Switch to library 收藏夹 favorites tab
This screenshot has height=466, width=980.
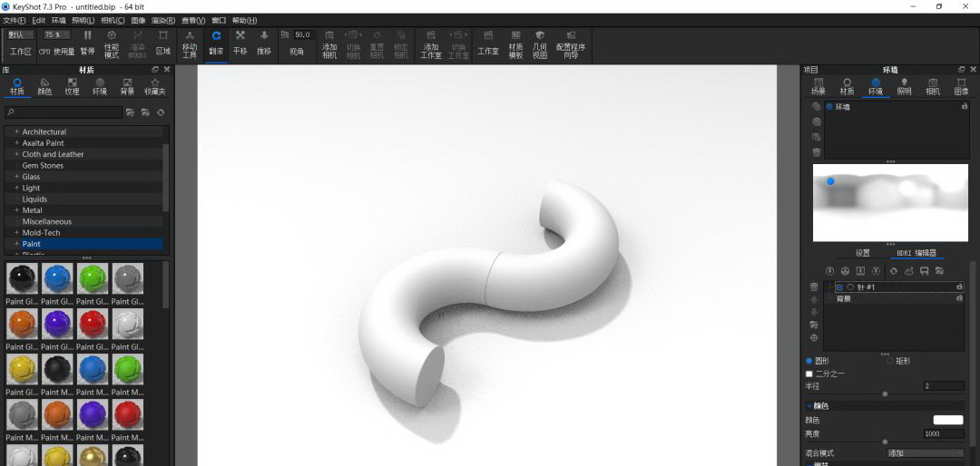(155, 87)
